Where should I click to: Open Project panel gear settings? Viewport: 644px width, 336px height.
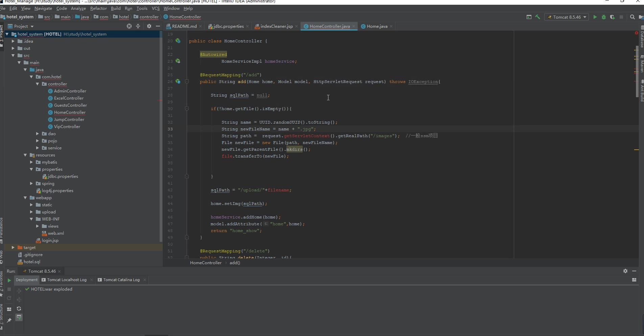[x=149, y=26]
